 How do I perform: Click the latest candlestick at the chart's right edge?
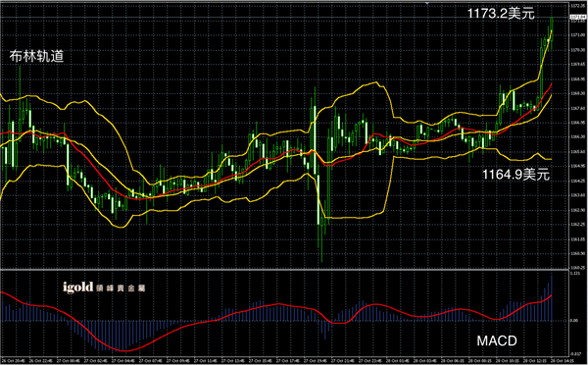[x=552, y=33]
